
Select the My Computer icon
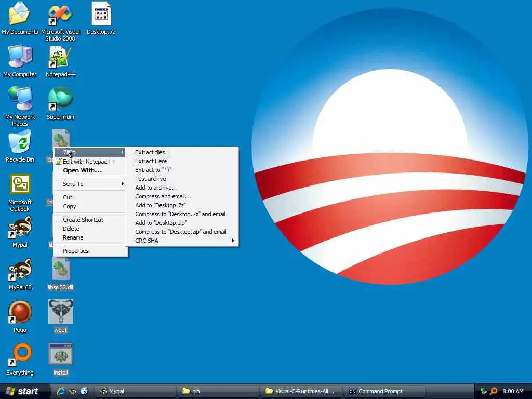[x=20, y=61]
